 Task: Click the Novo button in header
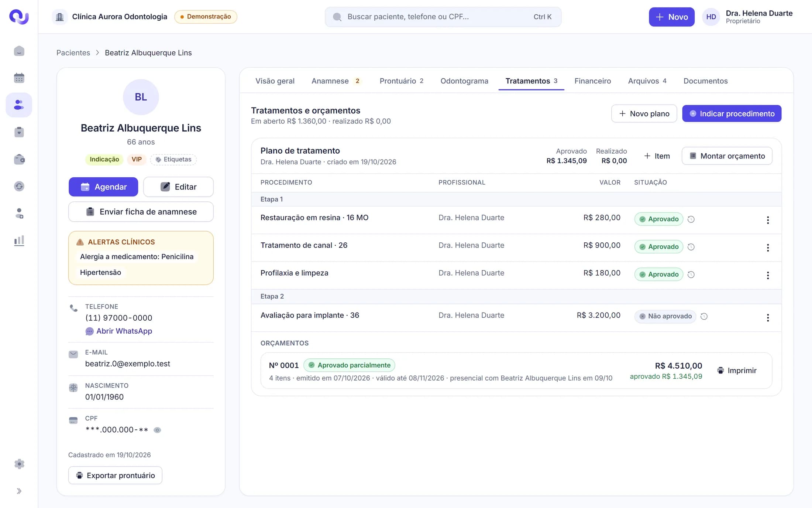coord(671,17)
